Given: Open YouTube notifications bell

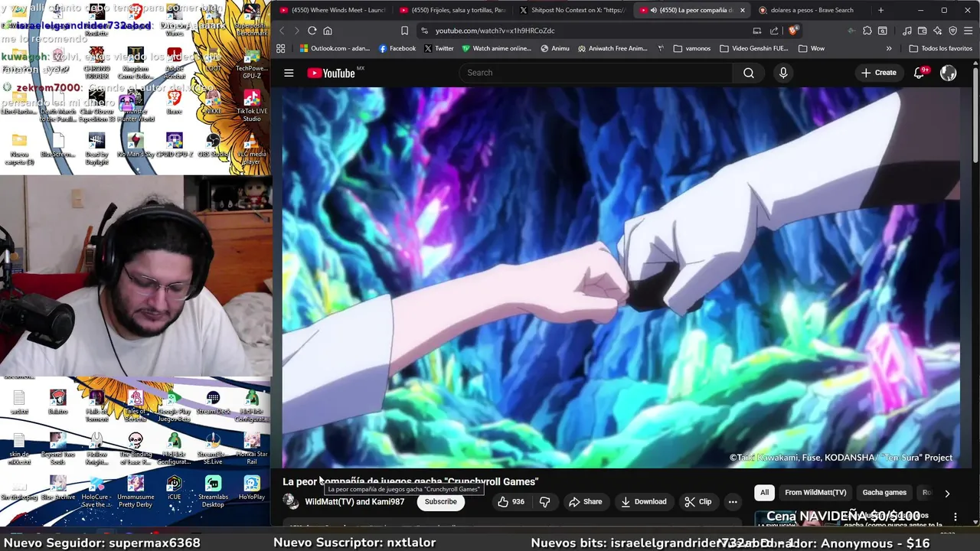Looking at the screenshot, I should click(x=920, y=73).
